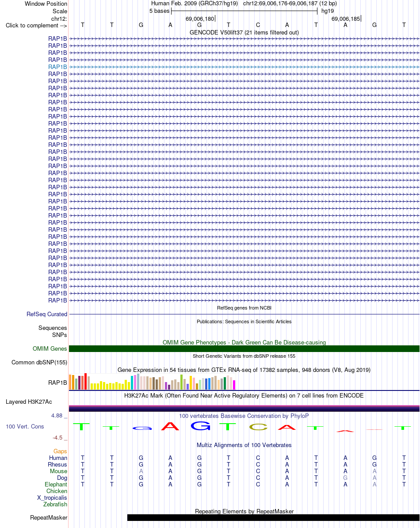This screenshot has height=528, width=420.
Task: Open '100 vertebrates Basewise Conservation by PhyloP' title
Action: pyautogui.click(x=244, y=416)
